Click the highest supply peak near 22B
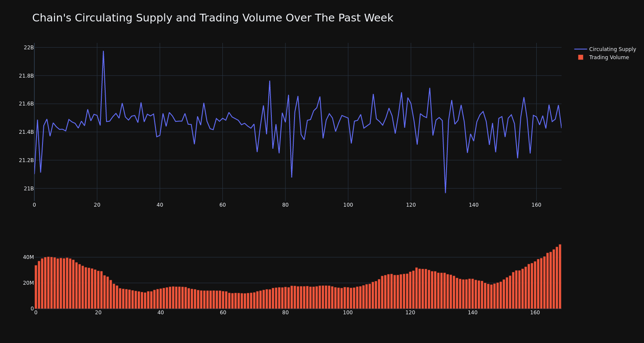 pos(103,51)
